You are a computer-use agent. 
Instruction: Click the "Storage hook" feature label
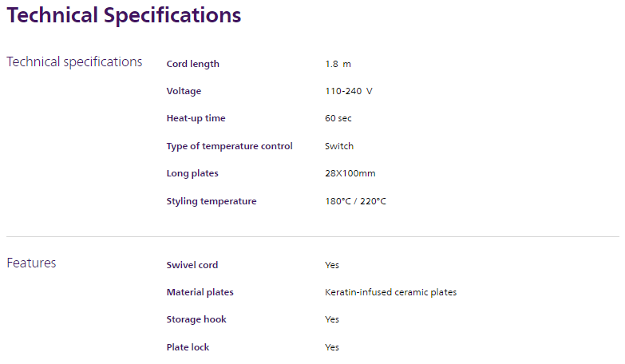pos(196,319)
